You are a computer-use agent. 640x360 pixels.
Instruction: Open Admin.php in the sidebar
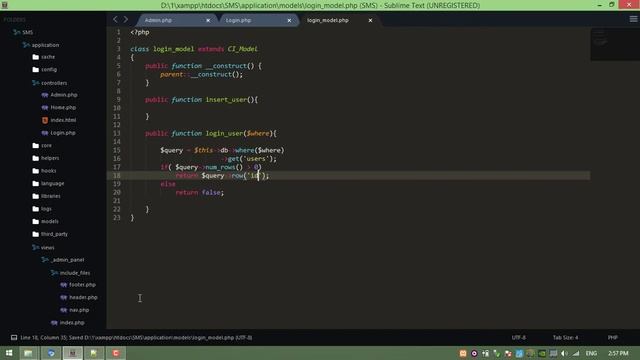pos(64,95)
